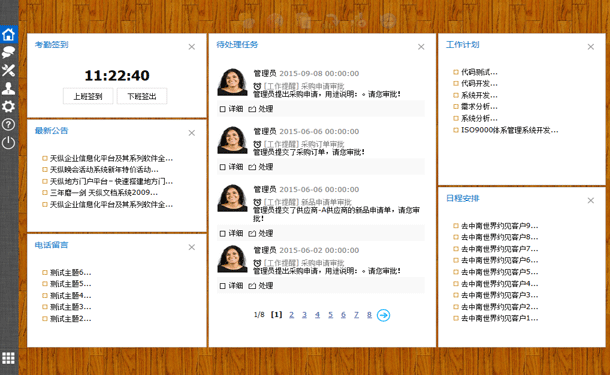Select the tools wrench sidebar icon
This screenshot has height=375, width=610.
pos(9,70)
